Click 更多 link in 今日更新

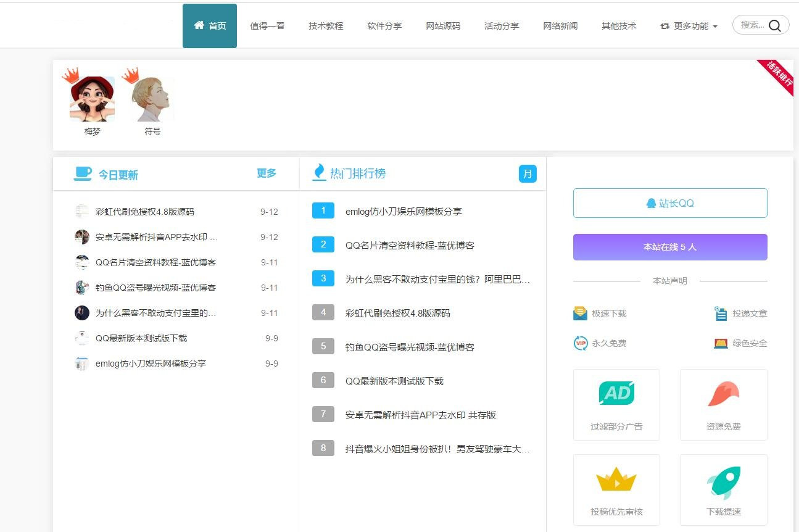[267, 173]
